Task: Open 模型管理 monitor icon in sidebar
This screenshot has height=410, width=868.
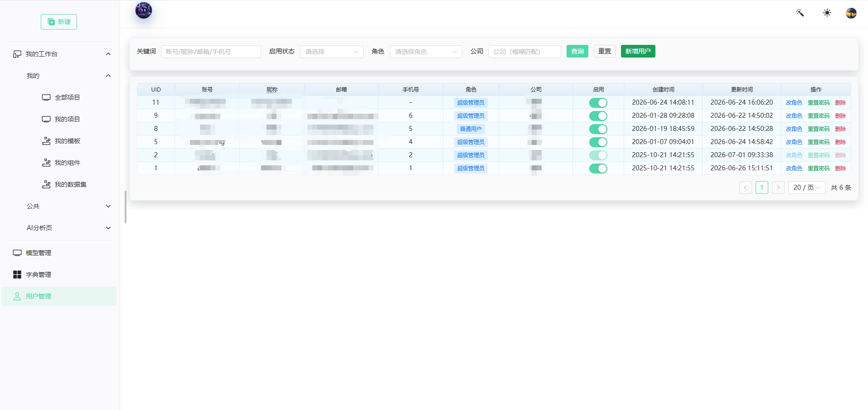Action: coord(17,253)
